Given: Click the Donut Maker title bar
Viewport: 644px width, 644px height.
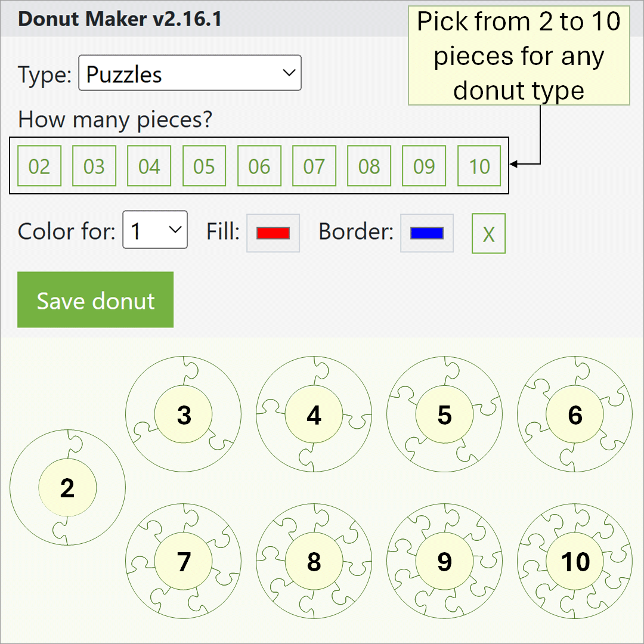Looking at the screenshot, I should coord(119,18).
